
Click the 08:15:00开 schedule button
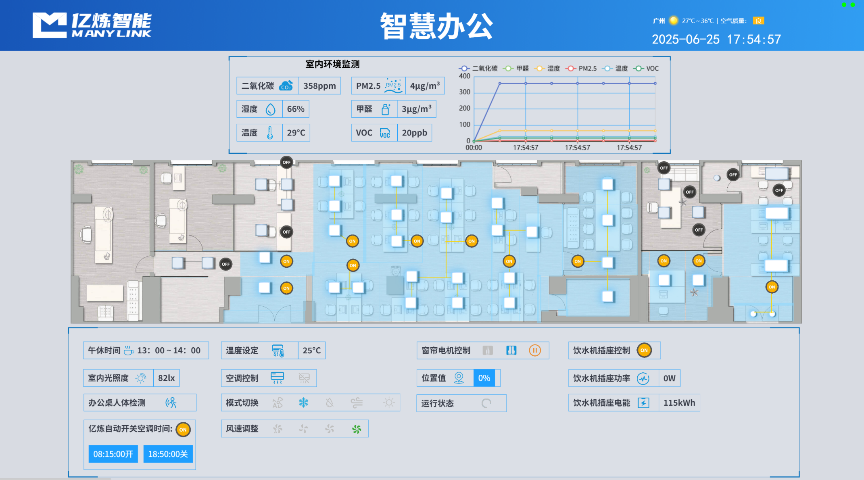(113, 454)
